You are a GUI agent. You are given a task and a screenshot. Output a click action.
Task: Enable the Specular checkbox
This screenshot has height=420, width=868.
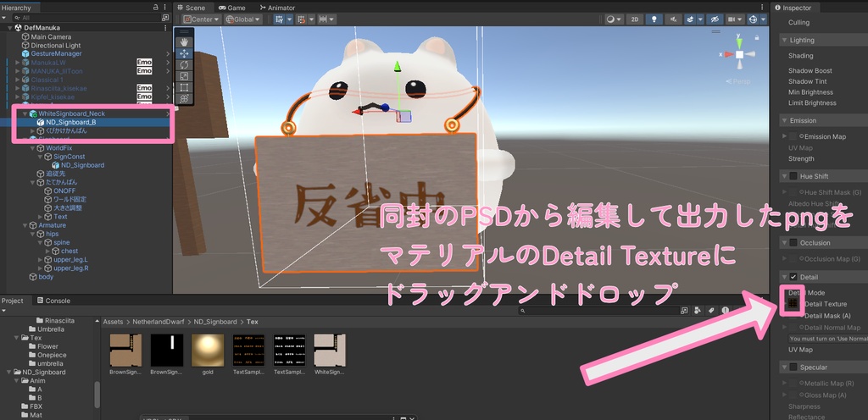point(793,367)
